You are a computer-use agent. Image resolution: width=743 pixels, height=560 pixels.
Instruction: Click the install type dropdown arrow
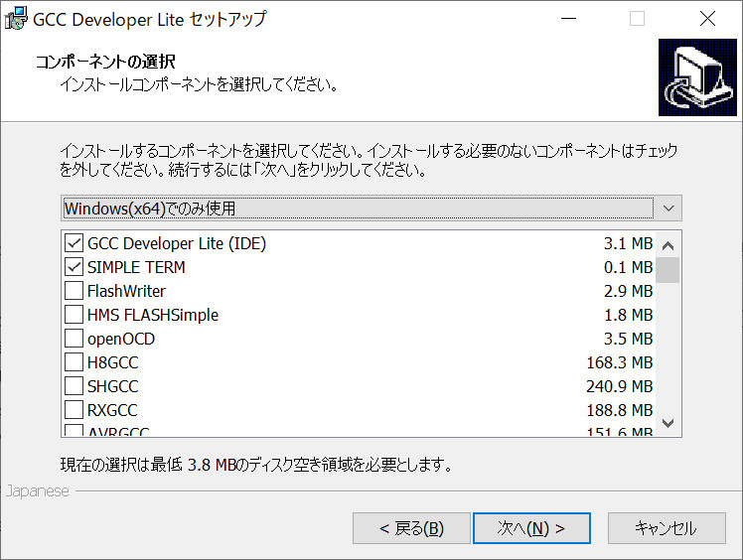tap(669, 208)
